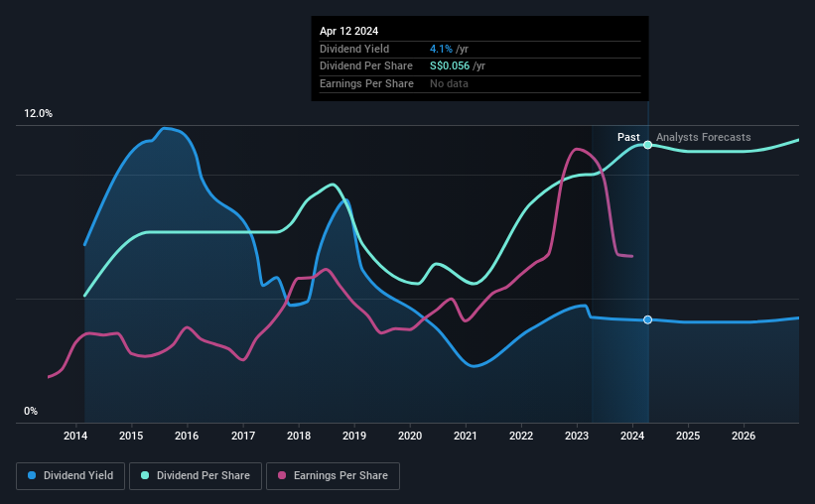The height and width of the screenshot is (504, 815).
Task: Click the 2016 x-axis label
Action: (187, 436)
